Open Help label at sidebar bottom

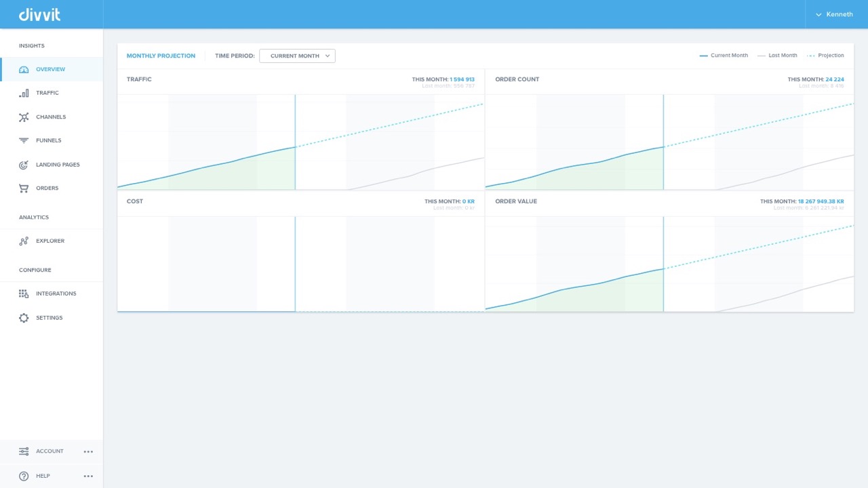coord(43,476)
